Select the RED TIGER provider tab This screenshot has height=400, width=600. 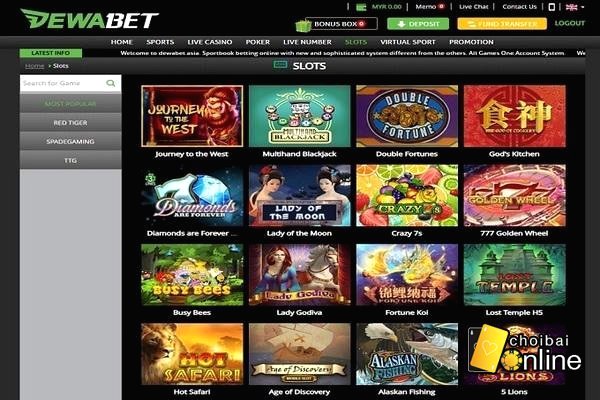[x=70, y=122]
